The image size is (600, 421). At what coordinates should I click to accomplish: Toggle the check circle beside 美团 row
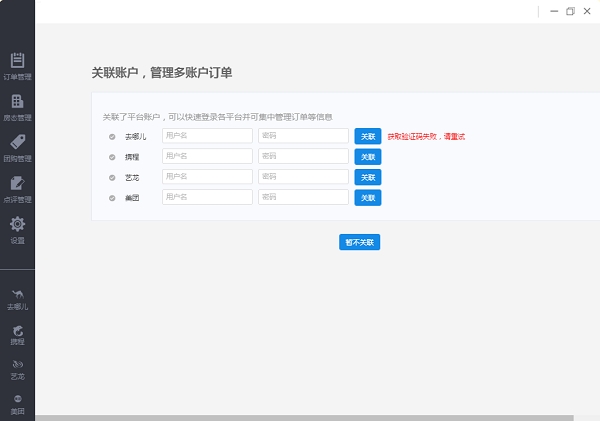112,198
